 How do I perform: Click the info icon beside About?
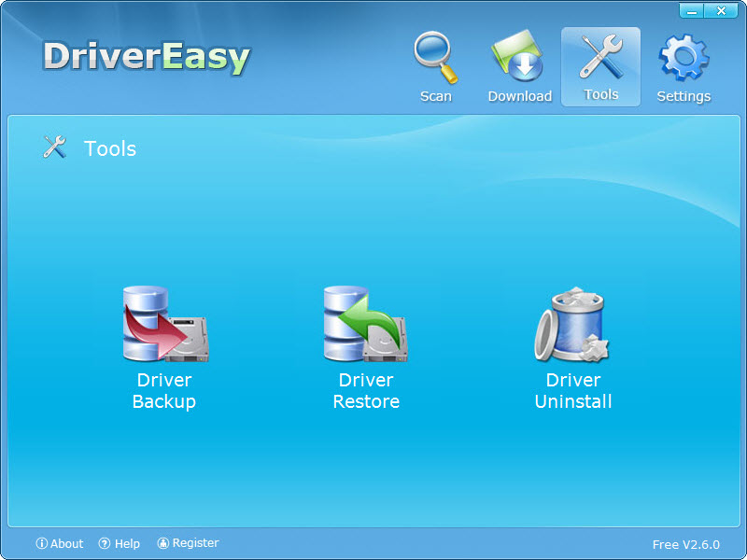click(x=41, y=543)
